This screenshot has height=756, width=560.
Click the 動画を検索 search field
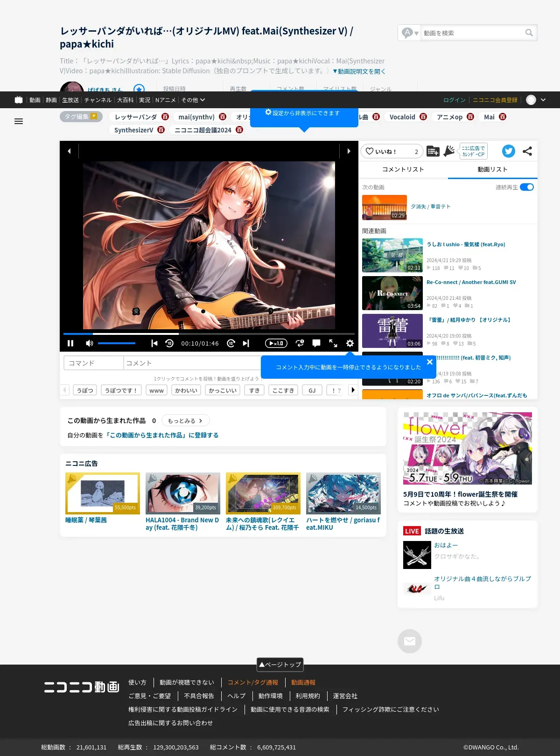pyautogui.click(x=472, y=33)
